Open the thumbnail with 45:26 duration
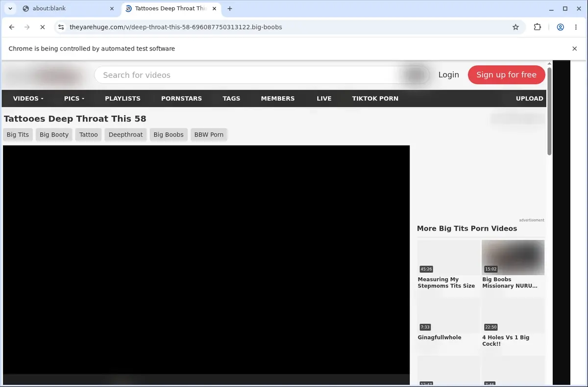 pyautogui.click(x=448, y=257)
